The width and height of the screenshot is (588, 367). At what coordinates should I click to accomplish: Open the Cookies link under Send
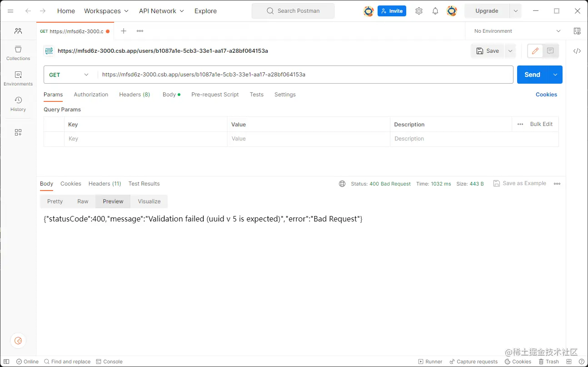point(546,95)
